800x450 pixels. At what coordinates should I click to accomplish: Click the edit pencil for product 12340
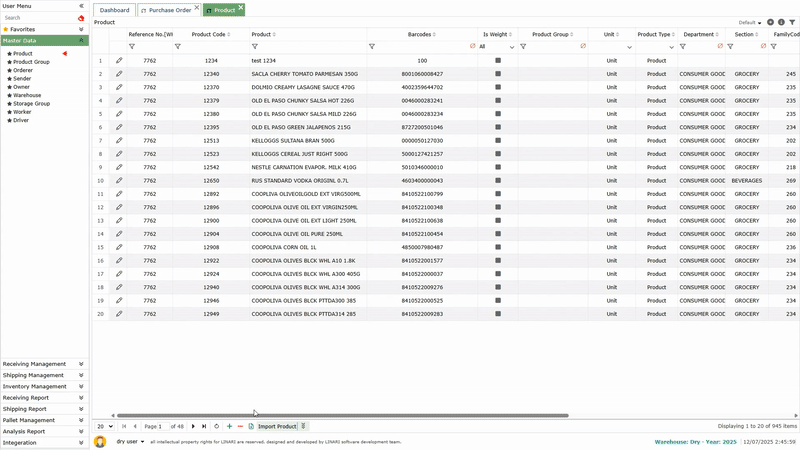[119, 74]
